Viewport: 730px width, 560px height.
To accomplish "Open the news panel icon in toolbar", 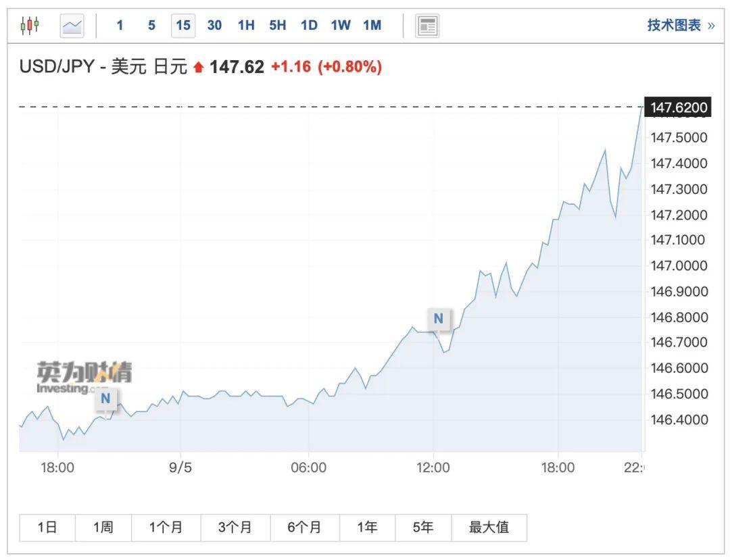I will (427, 26).
